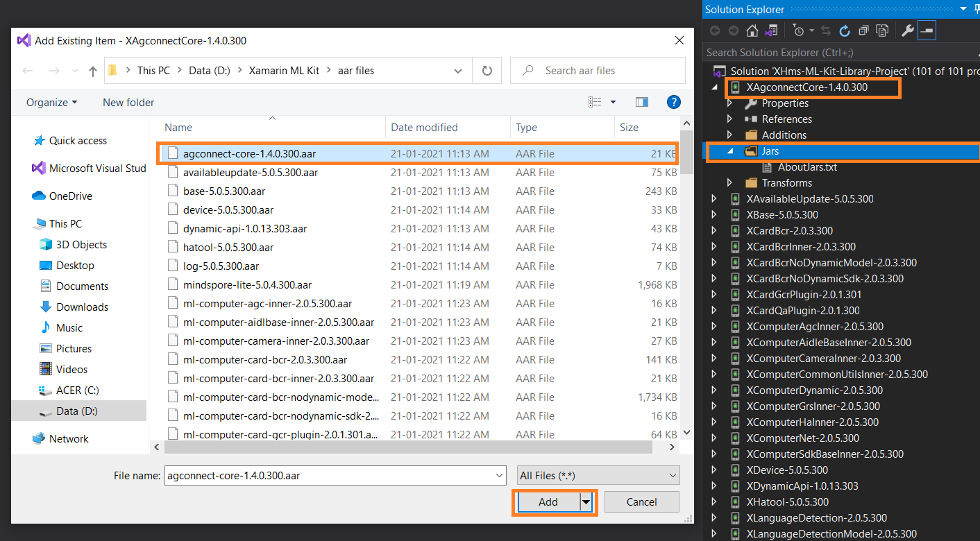Click the Solution Explorer Home icon
The height and width of the screenshot is (541, 980).
[x=752, y=31]
